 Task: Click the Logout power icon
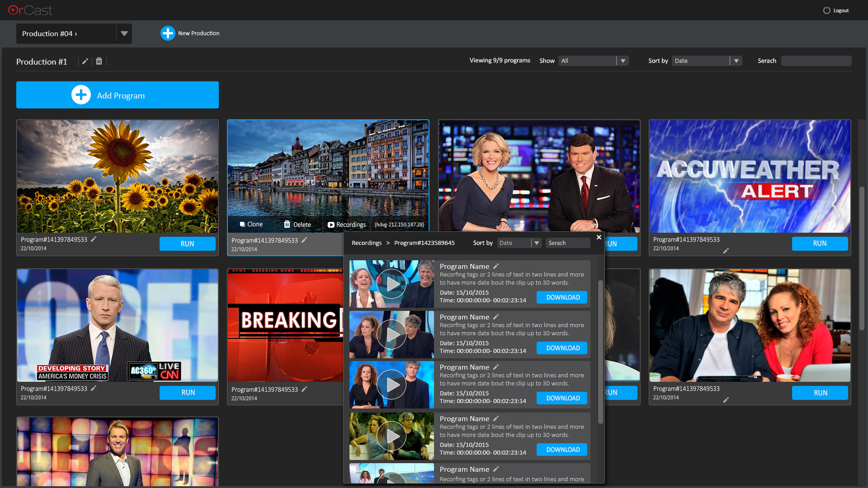point(826,10)
